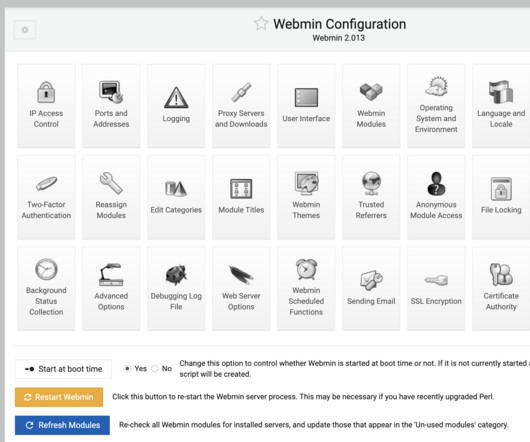
Task: Select Yes for start at boot
Action: (x=127, y=368)
